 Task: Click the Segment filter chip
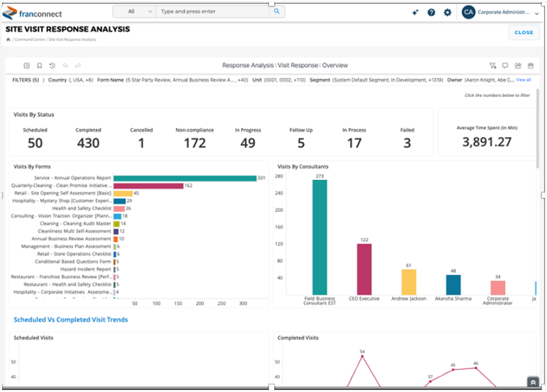pos(376,80)
